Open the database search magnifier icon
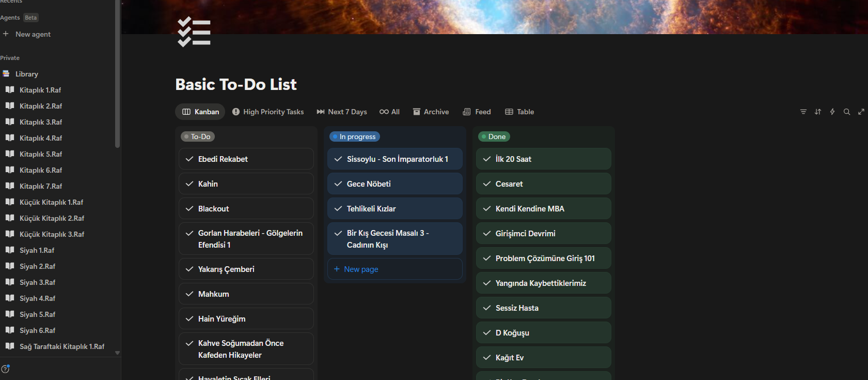 click(846, 112)
